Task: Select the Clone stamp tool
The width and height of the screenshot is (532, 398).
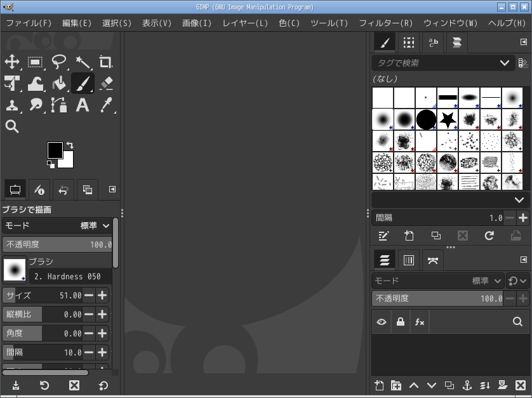Action: 12,105
